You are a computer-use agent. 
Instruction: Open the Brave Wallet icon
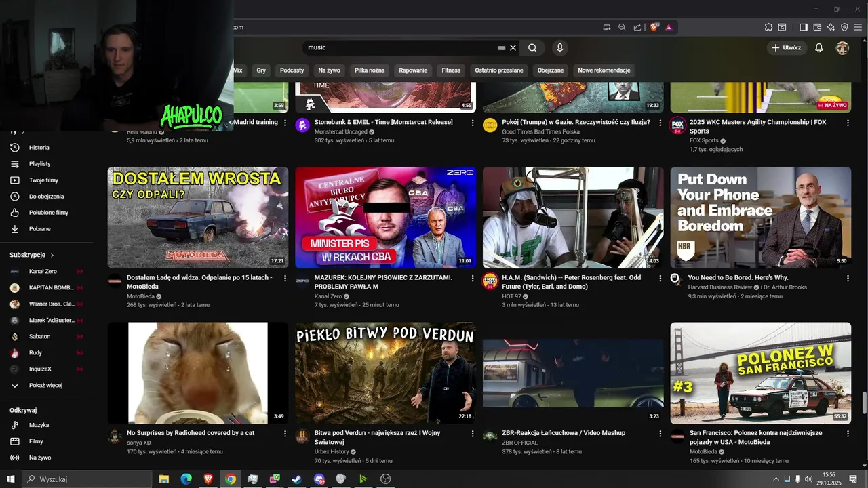pyautogui.click(x=817, y=27)
